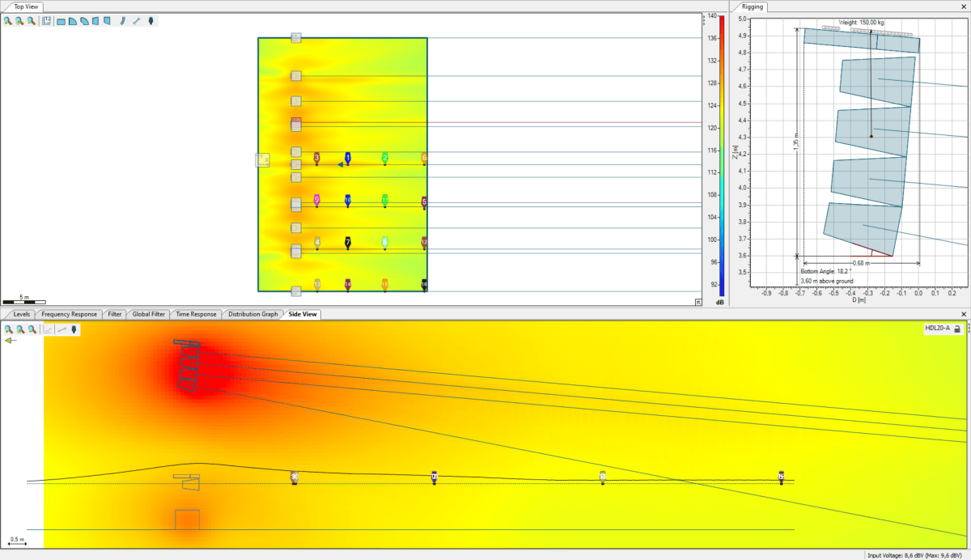Click the Weight: 150,00 kg label
971x560 pixels.
click(x=862, y=23)
